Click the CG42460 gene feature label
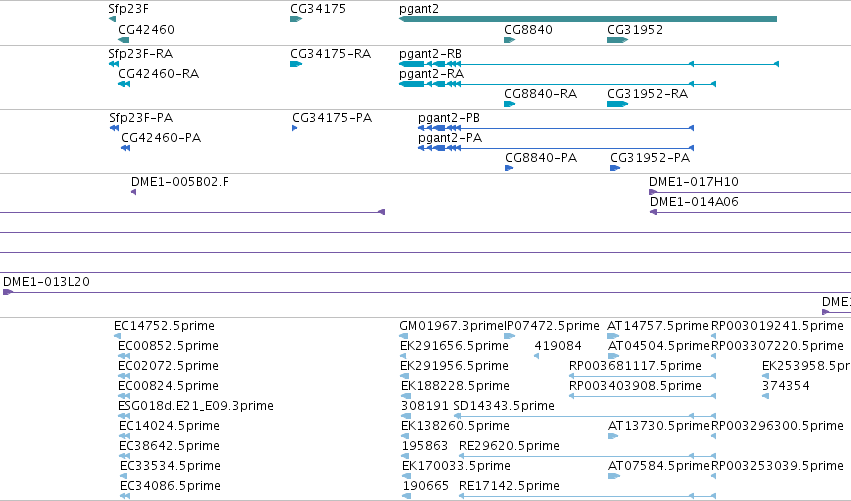Image resolution: width=851 pixels, height=501 pixels. (147, 30)
